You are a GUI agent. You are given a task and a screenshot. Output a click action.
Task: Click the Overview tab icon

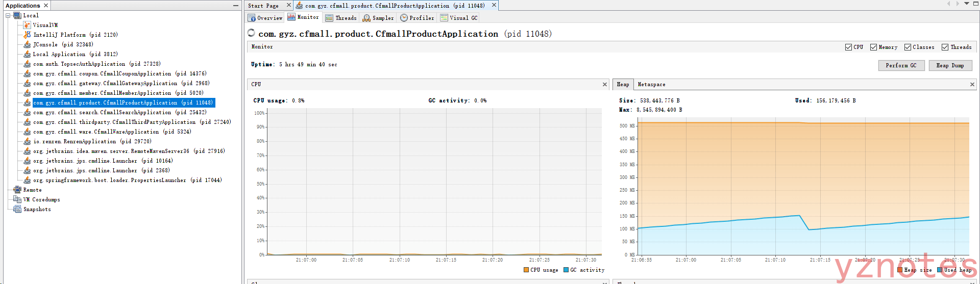point(252,18)
